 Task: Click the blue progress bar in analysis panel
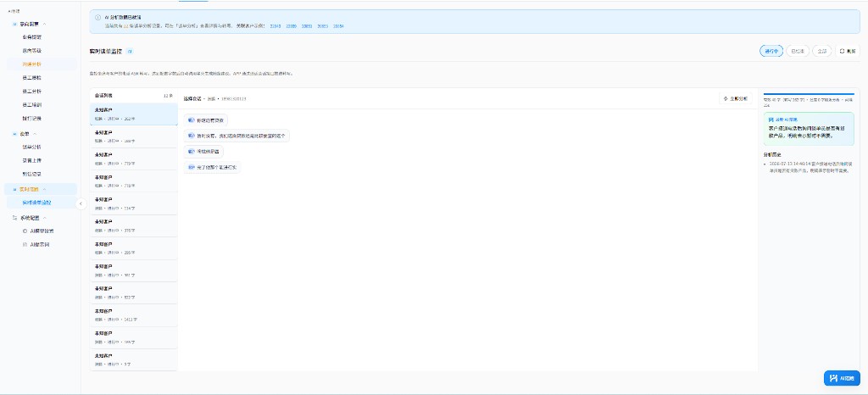(809, 94)
